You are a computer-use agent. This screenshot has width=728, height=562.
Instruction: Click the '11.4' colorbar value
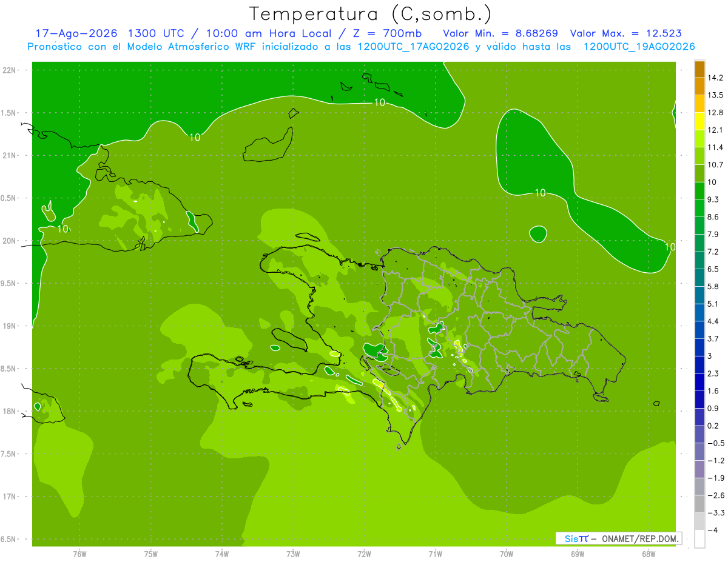pyautogui.click(x=715, y=147)
